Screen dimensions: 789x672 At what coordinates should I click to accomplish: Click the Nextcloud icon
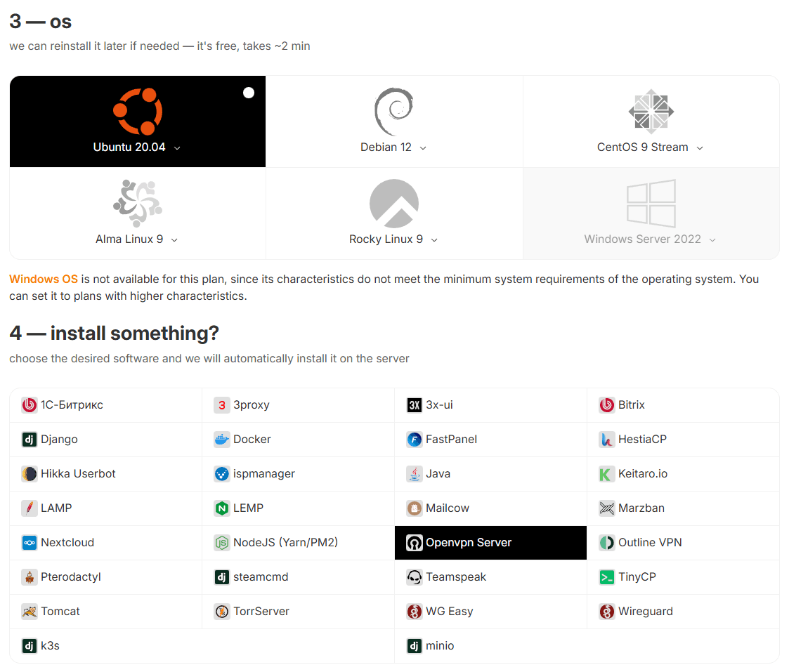pyautogui.click(x=30, y=543)
